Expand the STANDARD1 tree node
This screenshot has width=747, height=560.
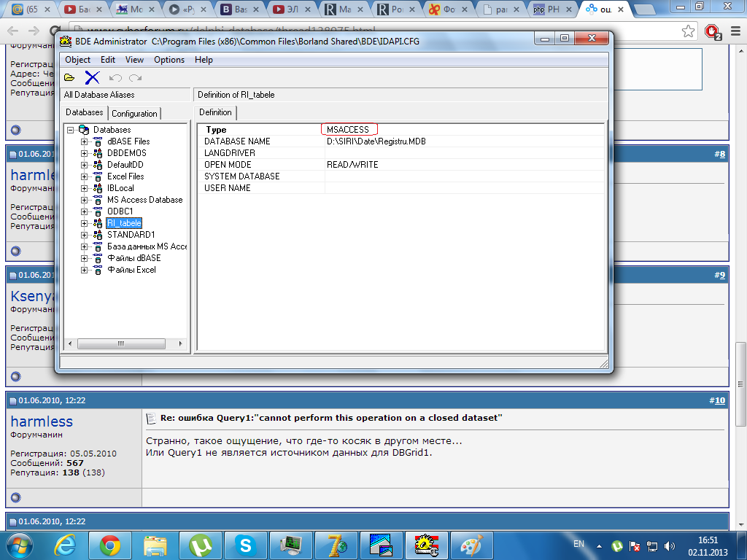84,235
